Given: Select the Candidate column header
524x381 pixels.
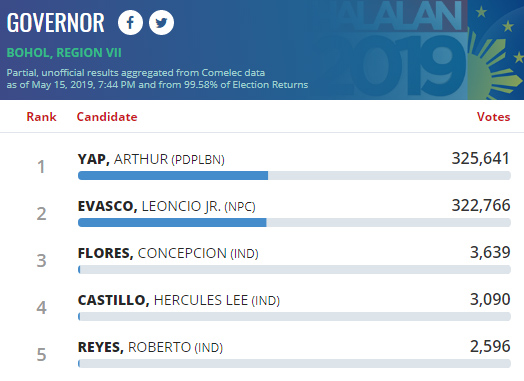Looking at the screenshot, I should [x=107, y=117].
